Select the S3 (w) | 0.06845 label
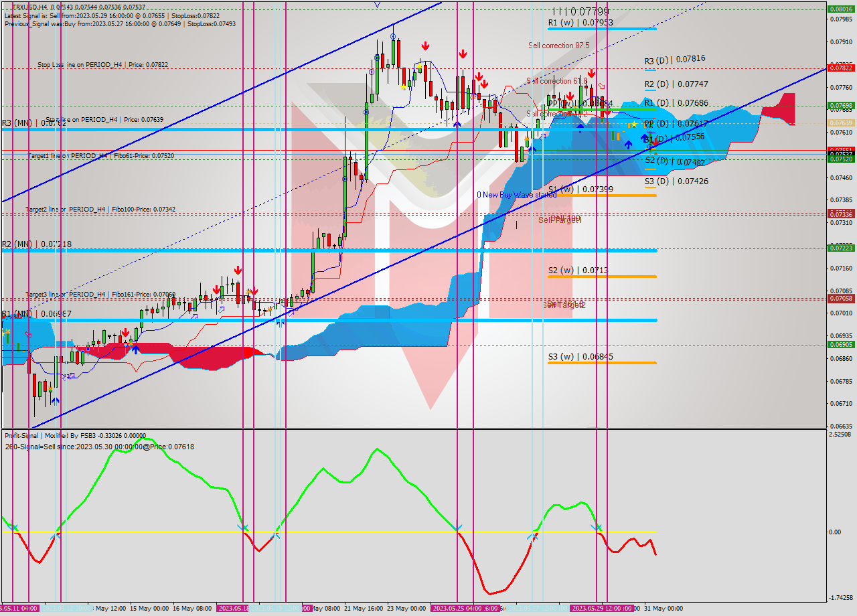This screenshot has width=857, height=616. point(580,357)
